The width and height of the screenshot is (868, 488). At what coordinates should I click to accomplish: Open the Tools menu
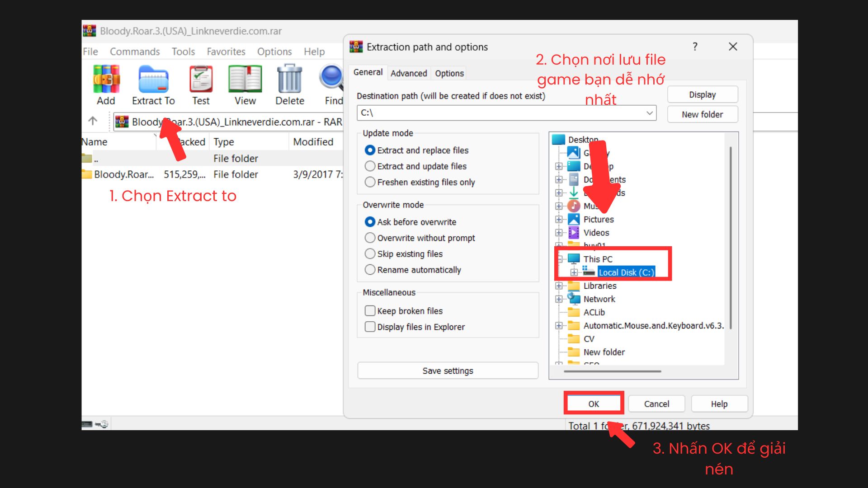click(x=183, y=52)
